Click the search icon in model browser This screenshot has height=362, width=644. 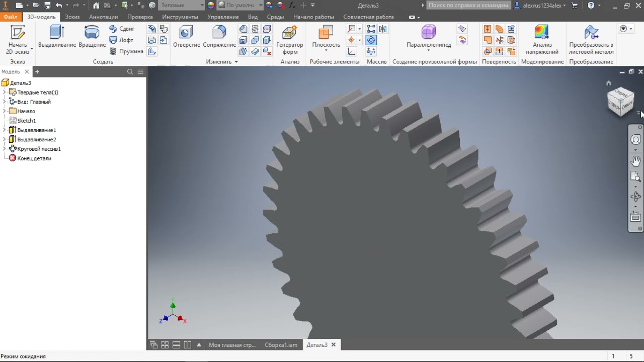[130, 72]
